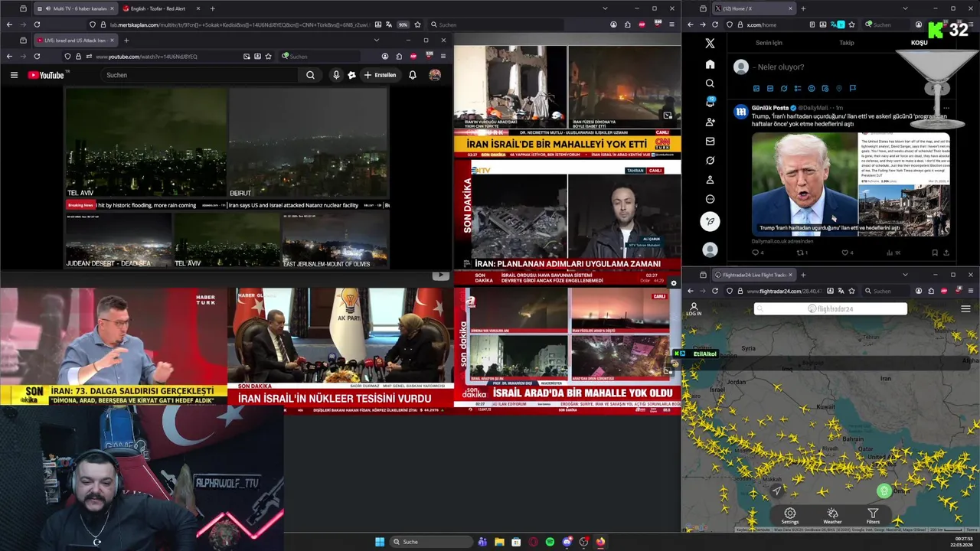Open YouTube account avatar menu
The image size is (980, 551).
tap(435, 75)
